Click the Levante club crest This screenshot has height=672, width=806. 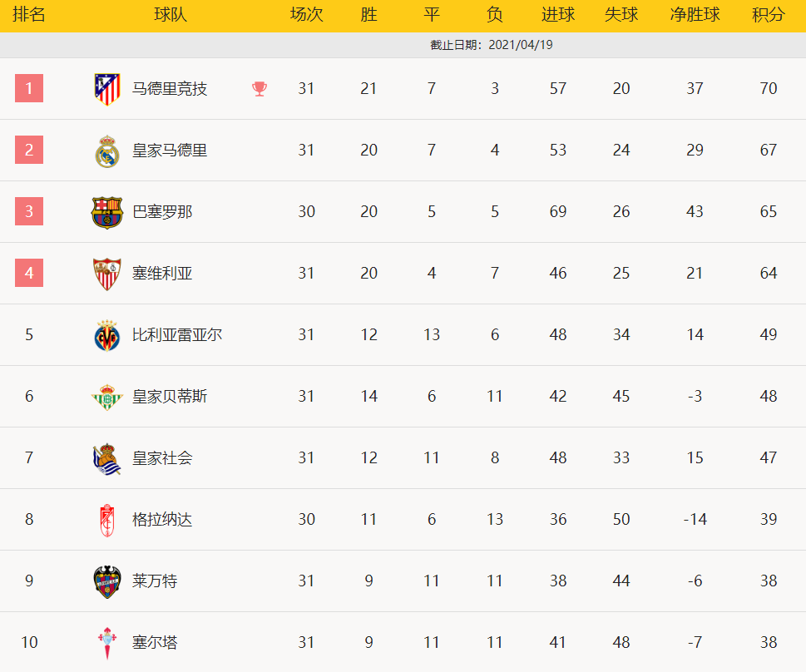[x=106, y=581]
